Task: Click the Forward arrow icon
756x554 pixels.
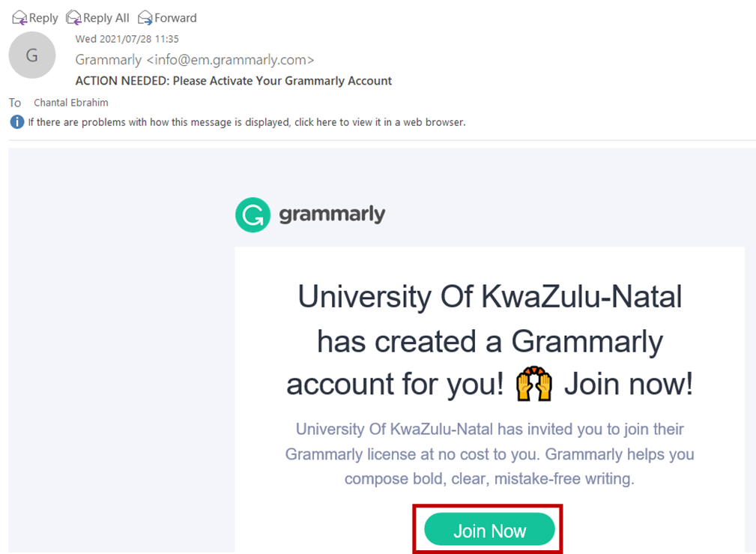Action: point(145,17)
